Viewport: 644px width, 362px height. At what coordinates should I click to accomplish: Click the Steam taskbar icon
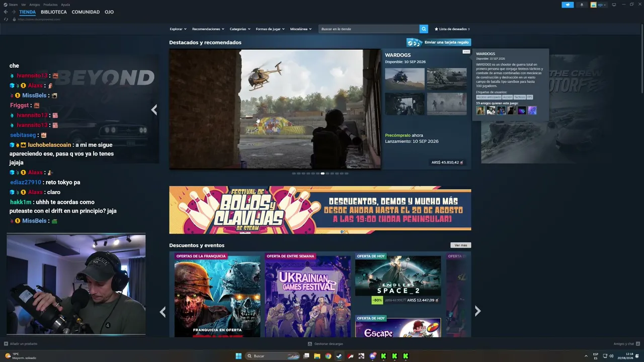coord(339,356)
